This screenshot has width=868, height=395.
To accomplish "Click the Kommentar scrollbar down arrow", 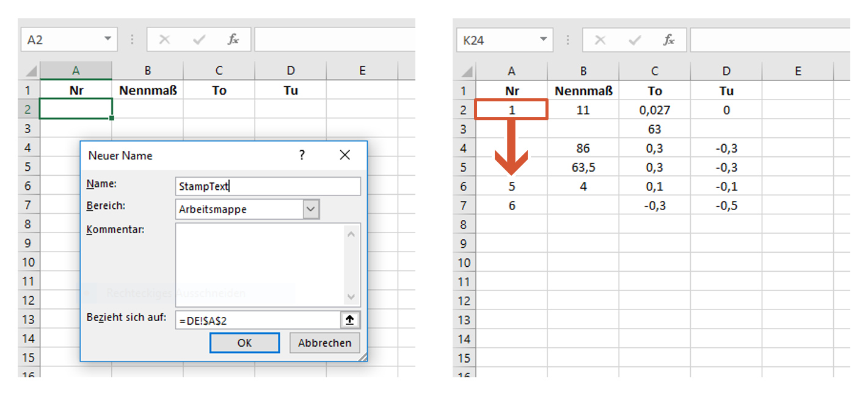I will (351, 297).
